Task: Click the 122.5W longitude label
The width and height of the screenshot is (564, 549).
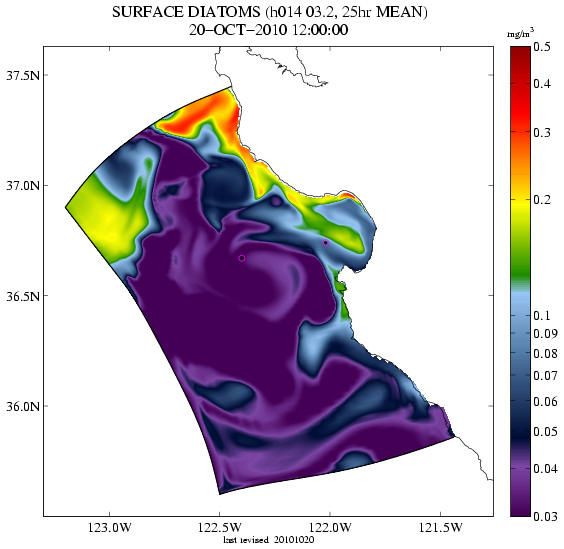Action: tap(219, 528)
